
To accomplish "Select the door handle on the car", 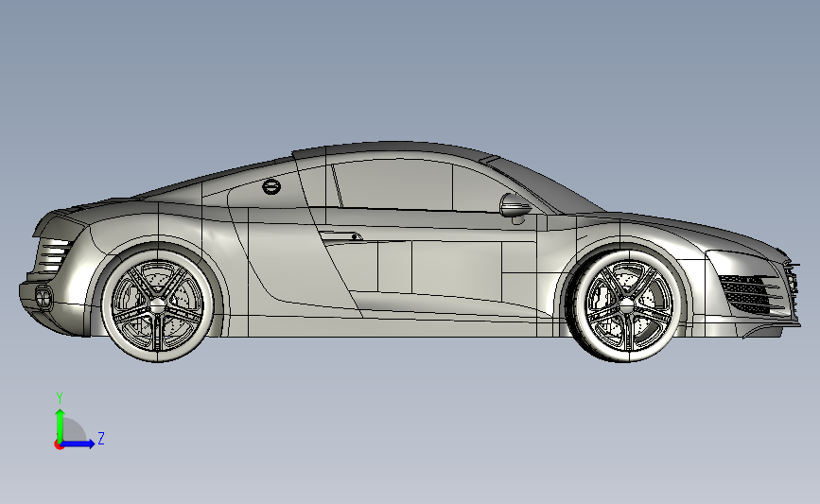I will pos(341,236).
